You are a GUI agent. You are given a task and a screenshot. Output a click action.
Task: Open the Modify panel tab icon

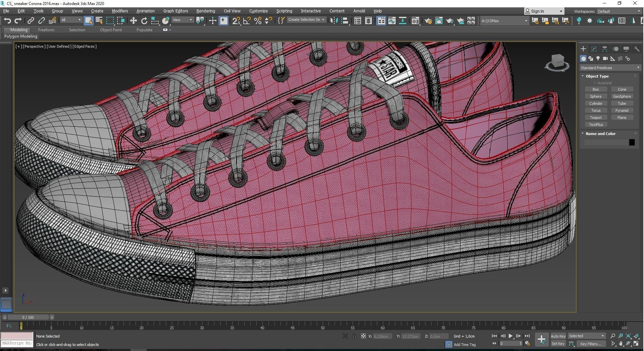[594, 49]
